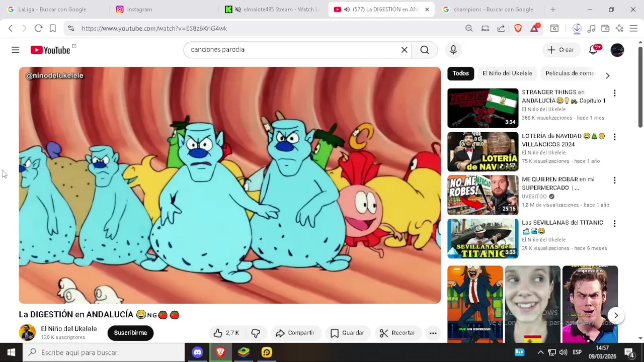Open Leo AI sparkle icon
This screenshot has height=362, width=644.
619,28
